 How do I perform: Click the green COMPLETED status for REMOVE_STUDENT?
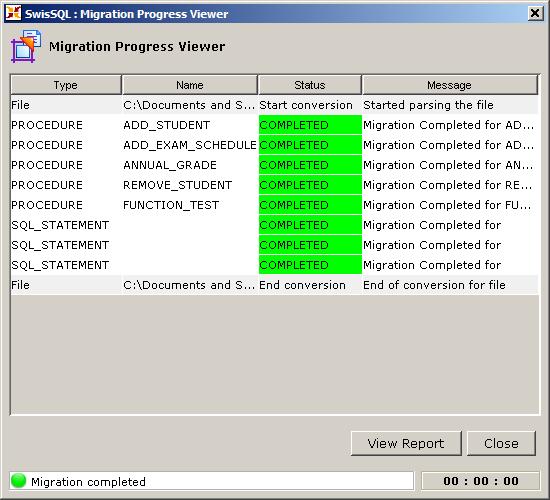310,185
